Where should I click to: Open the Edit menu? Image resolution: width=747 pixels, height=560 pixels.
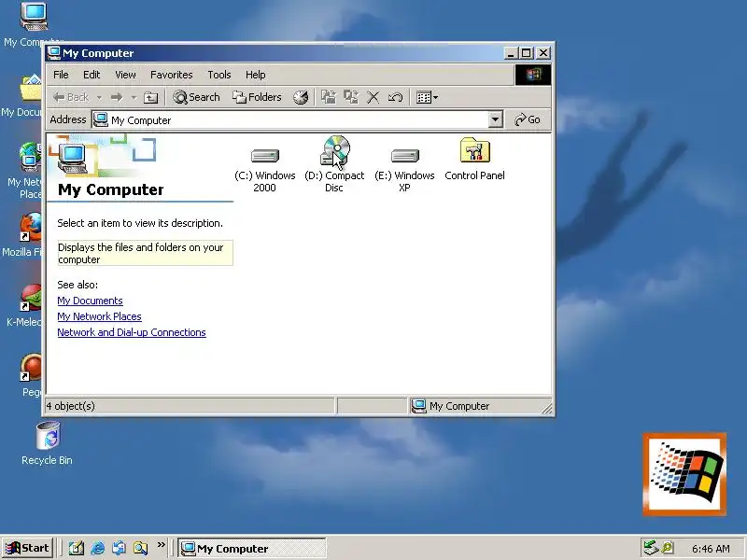[x=92, y=75]
